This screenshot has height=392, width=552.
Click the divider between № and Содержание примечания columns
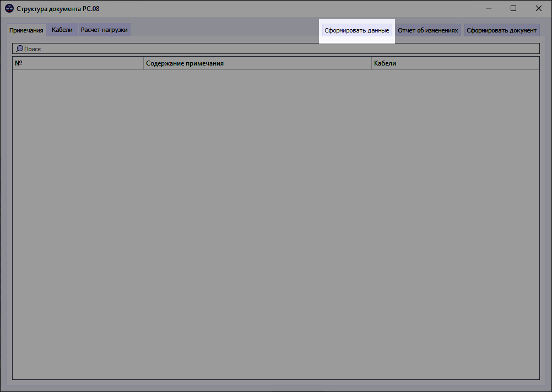(x=143, y=63)
